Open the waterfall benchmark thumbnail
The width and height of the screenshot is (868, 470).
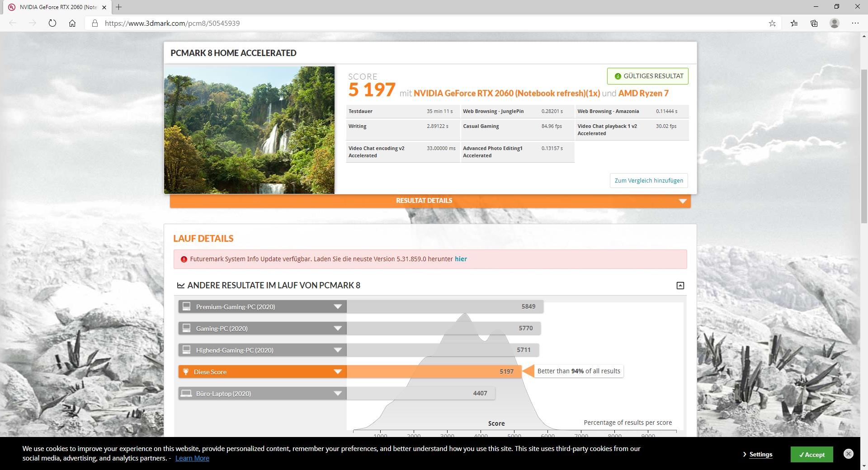point(249,130)
